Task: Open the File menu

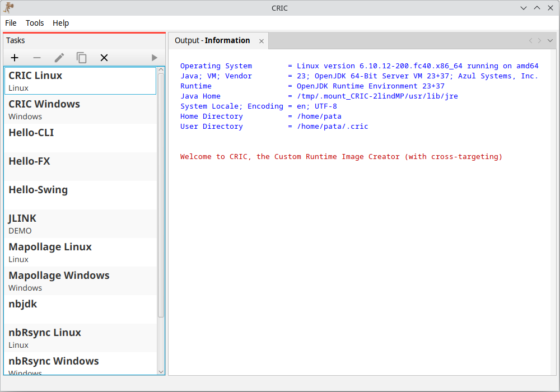Action: [x=11, y=23]
